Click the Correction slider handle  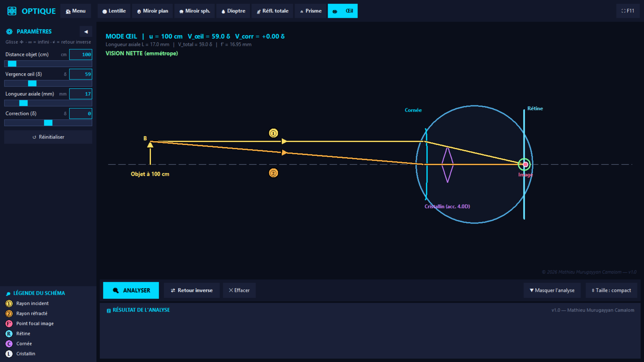click(48, 123)
